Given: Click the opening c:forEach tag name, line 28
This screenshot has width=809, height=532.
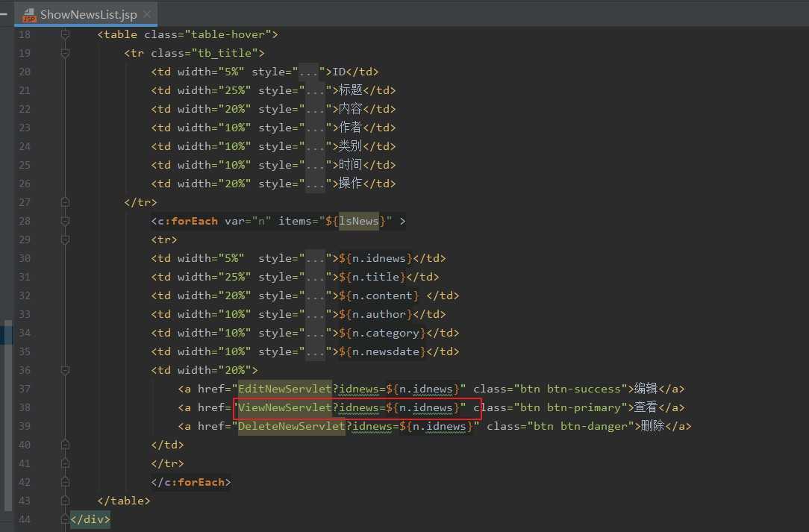Looking at the screenshot, I should pyautogui.click(x=188, y=221).
